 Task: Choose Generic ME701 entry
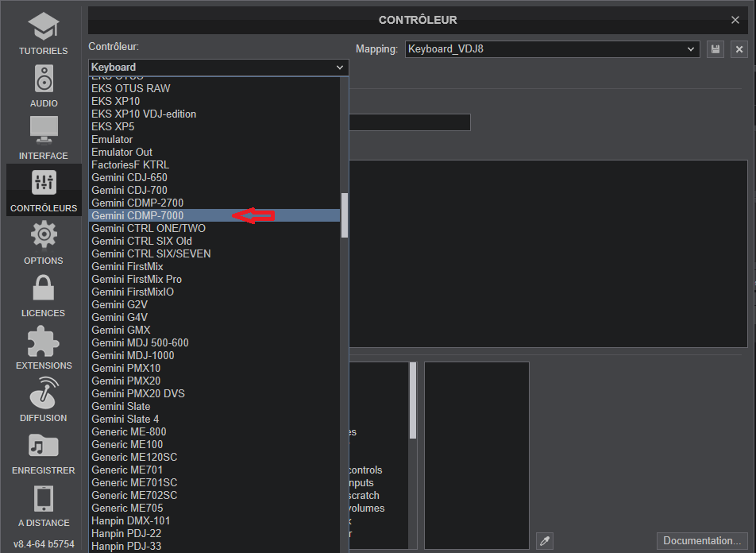pyautogui.click(x=214, y=470)
